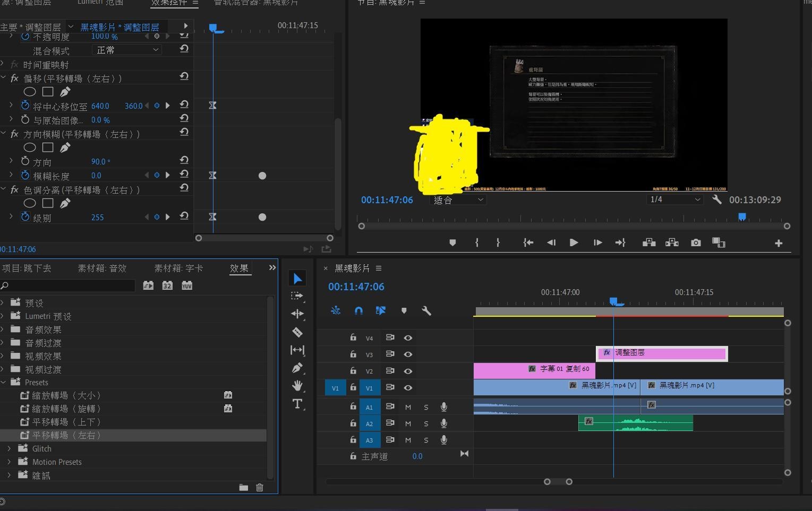Delete custom item trash icon in Effects
The width and height of the screenshot is (812, 511).
pos(259,488)
